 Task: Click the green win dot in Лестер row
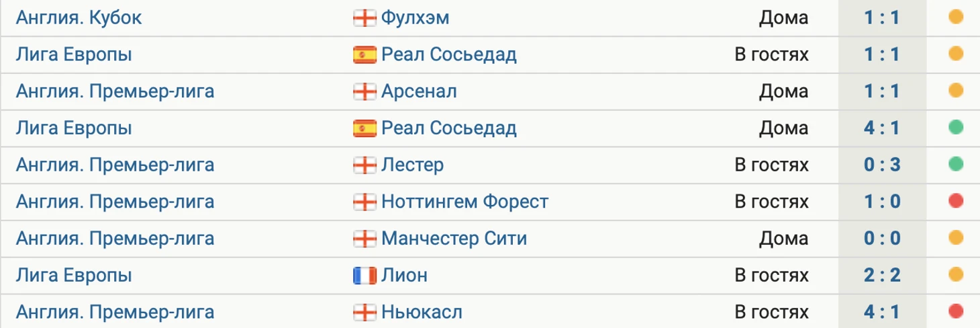tap(957, 164)
